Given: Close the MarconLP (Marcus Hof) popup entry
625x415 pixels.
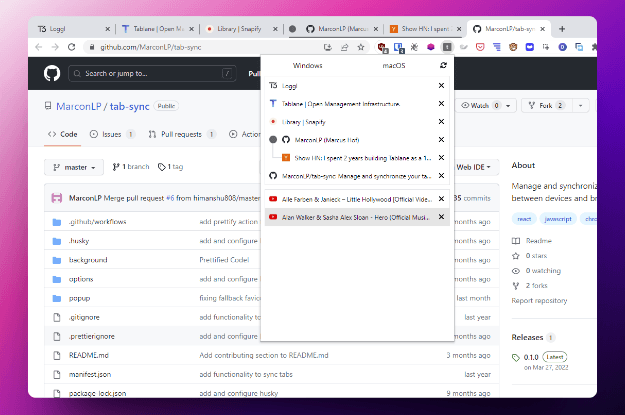Looking at the screenshot, I should [x=441, y=140].
